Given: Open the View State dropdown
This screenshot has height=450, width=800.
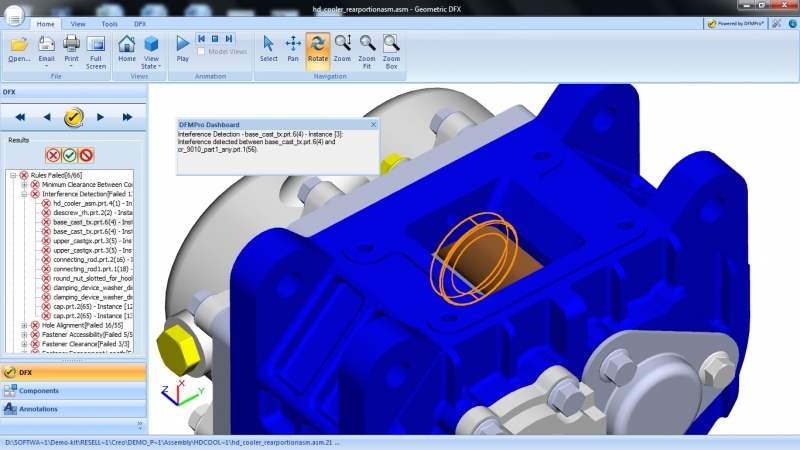Looking at the screenshot, I should 152,52.
